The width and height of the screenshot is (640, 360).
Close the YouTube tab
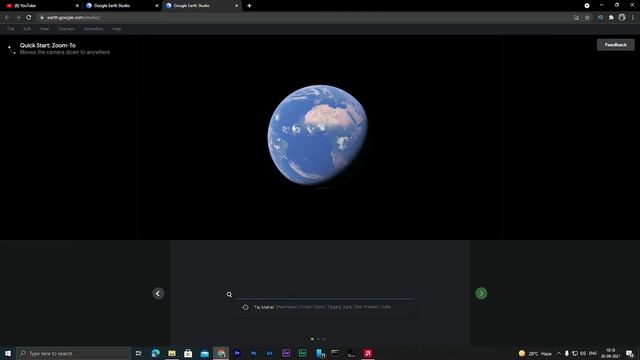click(x=77, y=6)
